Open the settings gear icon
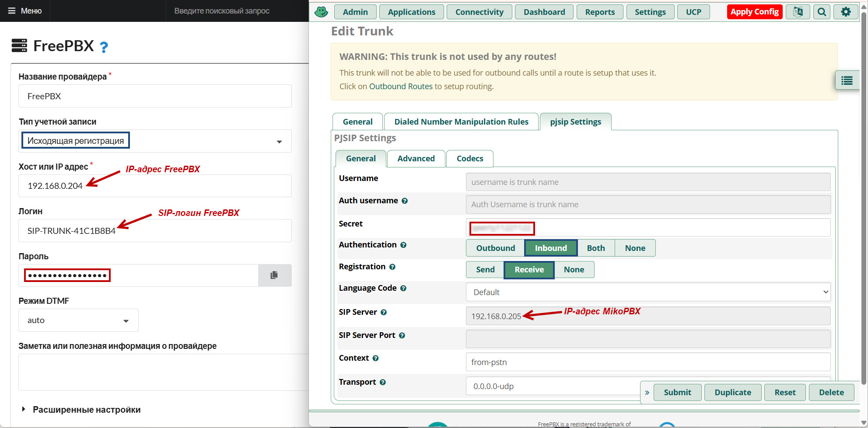 846,12
